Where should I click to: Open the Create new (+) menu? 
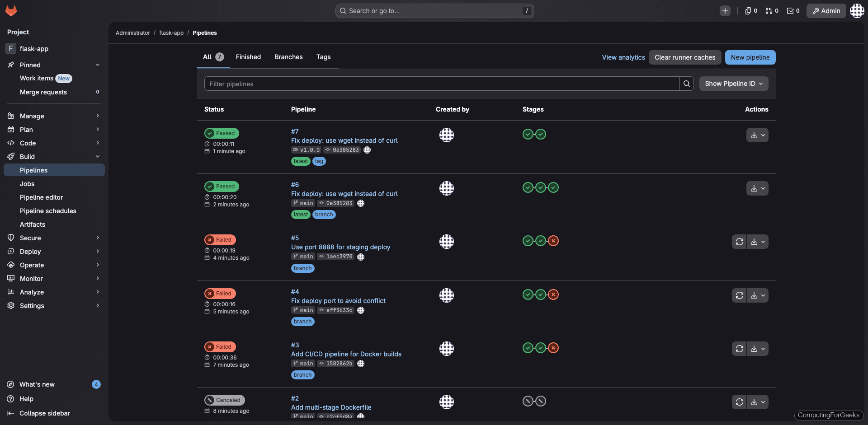[725, 11]
